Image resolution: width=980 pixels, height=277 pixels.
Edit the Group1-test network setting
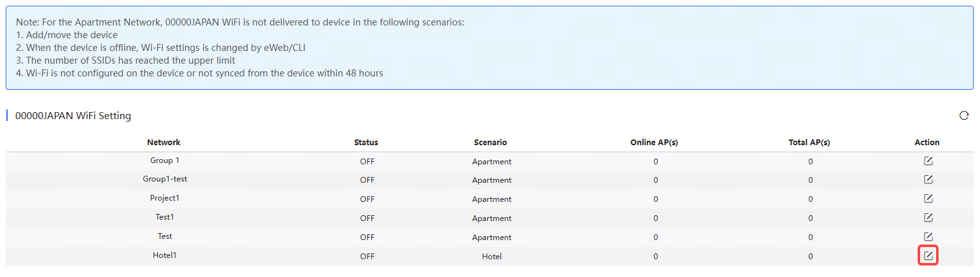coord(928,180)
